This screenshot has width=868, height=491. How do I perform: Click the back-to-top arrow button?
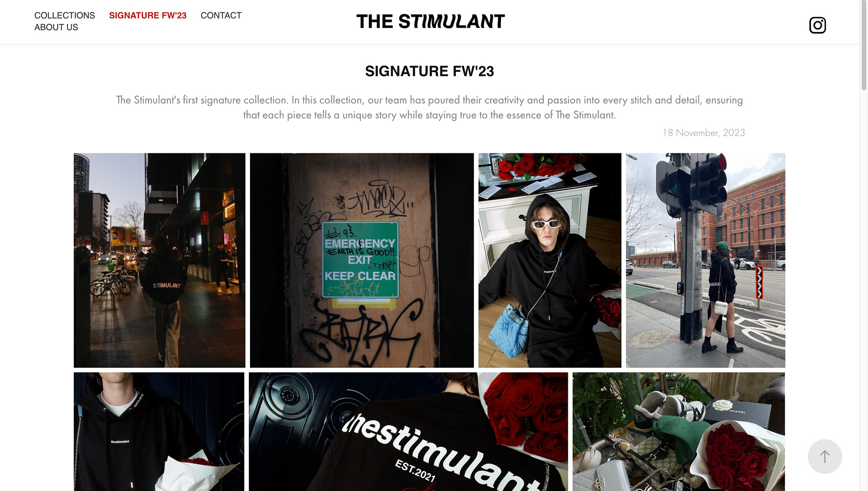[x=825, y=456]
